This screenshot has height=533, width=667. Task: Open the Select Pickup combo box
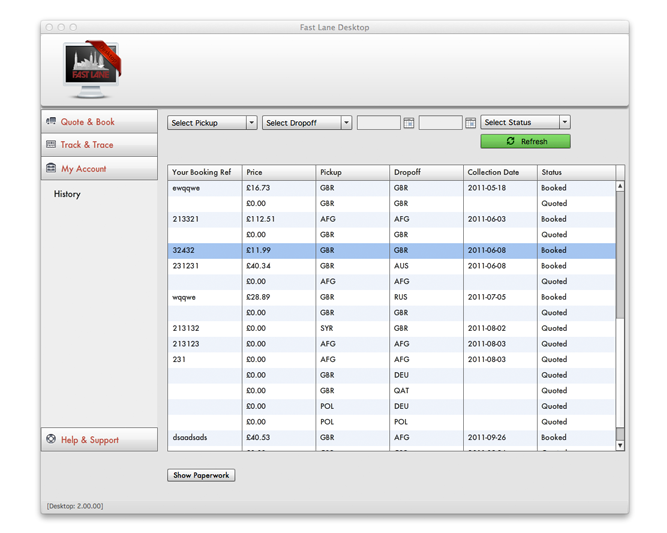[212, 123]
